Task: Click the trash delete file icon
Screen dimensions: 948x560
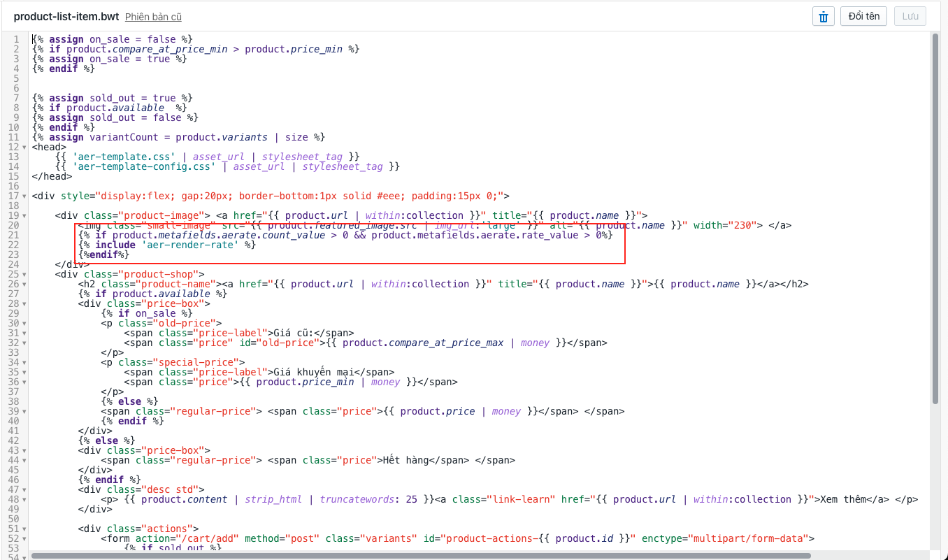Action: point(823,17)
